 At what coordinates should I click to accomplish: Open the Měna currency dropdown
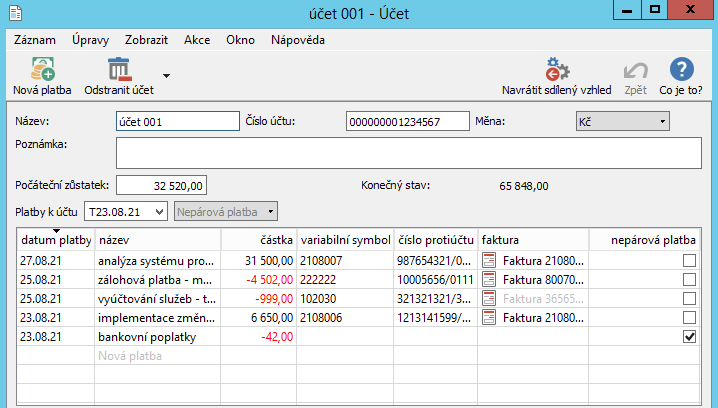[621, 121]
